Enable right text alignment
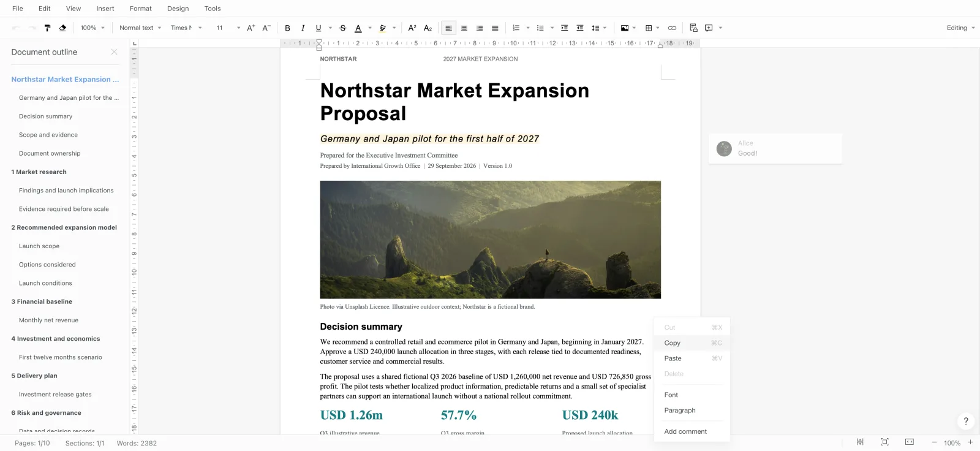This screenshot has height=451, width=980. (x=480, y=28)
